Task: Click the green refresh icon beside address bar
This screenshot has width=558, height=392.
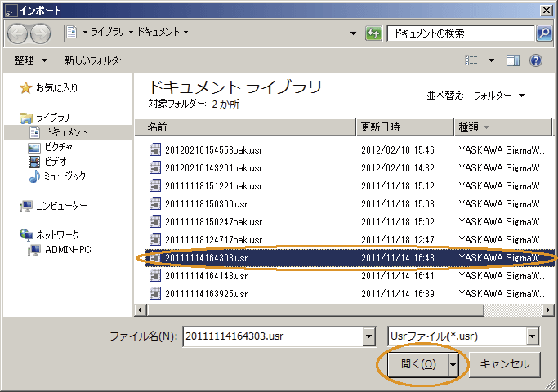Action: point(373,33)
